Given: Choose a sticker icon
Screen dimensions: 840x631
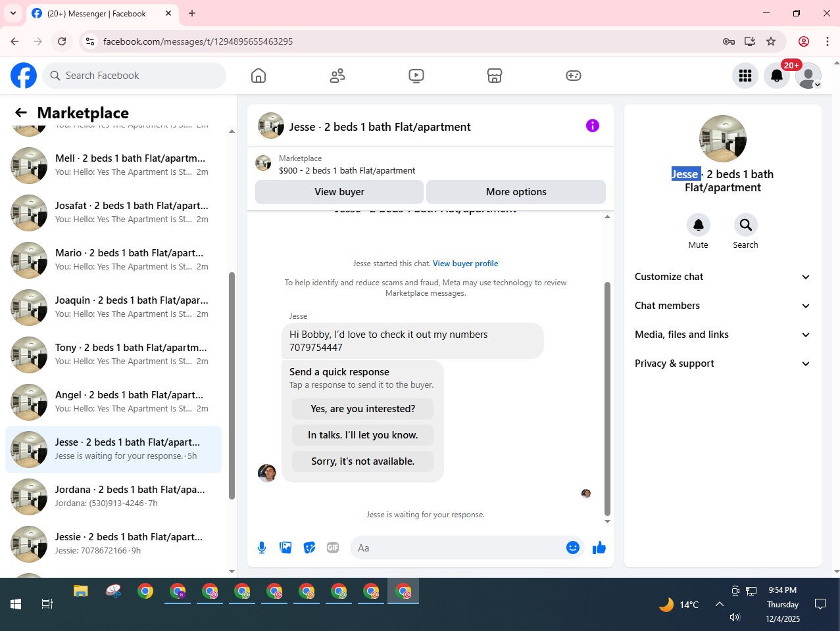Looking at the screenshot, I should click(309, 548).
